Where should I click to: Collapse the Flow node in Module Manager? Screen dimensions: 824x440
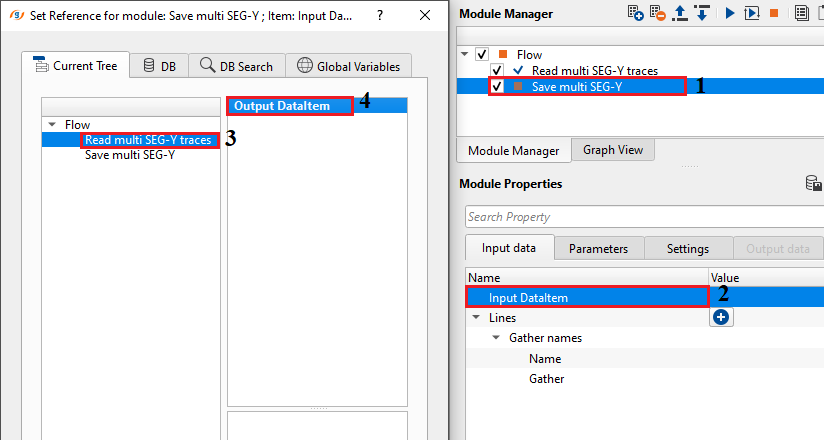[465, 54]
